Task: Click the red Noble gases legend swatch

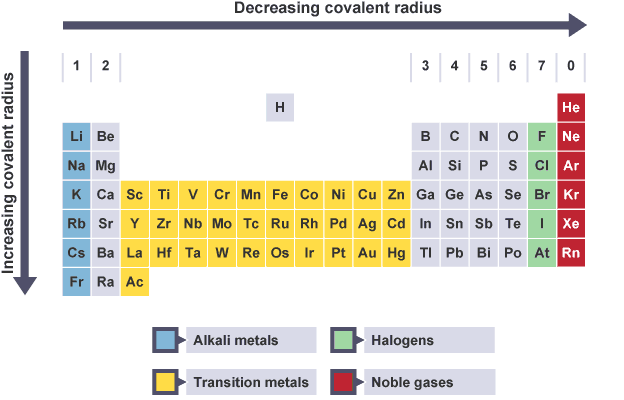Action: pos(345,382)
